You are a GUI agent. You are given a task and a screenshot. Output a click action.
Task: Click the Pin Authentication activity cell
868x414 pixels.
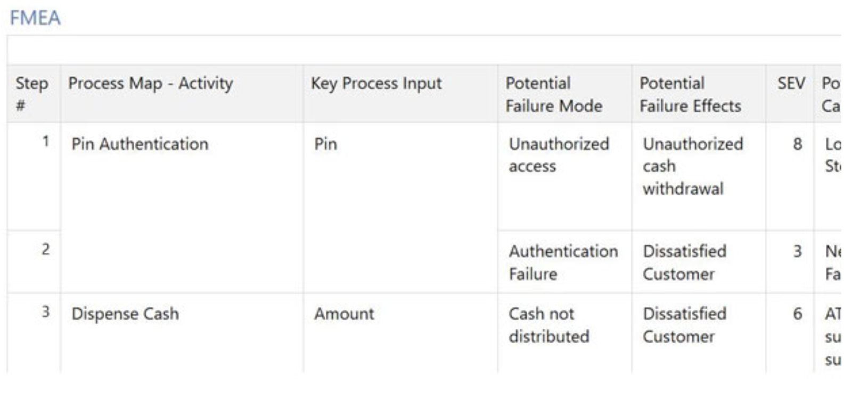click(140, 144)
